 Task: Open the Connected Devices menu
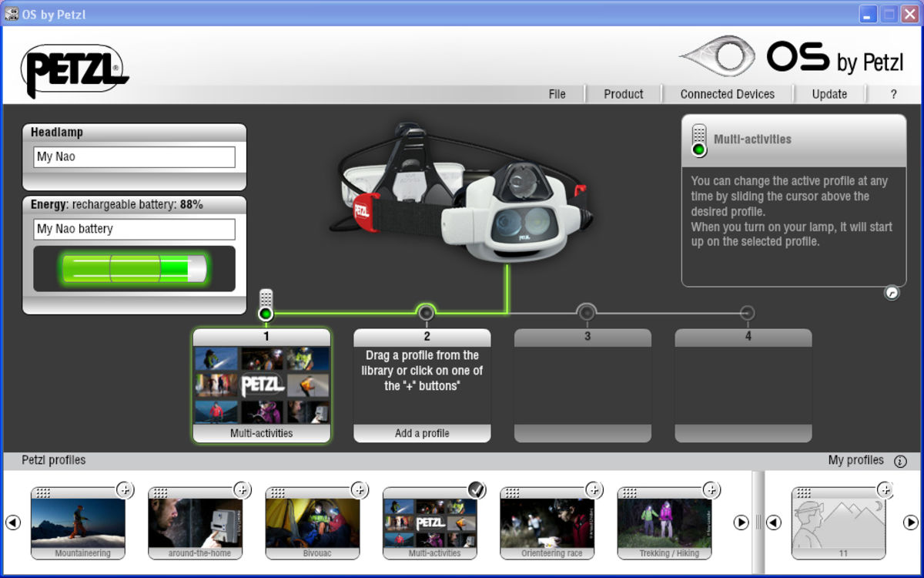727,94
